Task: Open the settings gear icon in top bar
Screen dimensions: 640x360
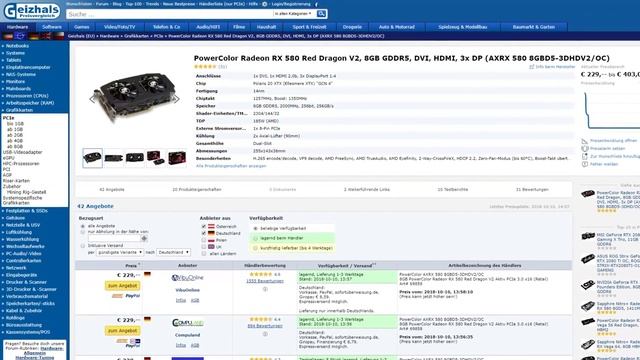Action: pyautogui.click(x=264, y=4)
